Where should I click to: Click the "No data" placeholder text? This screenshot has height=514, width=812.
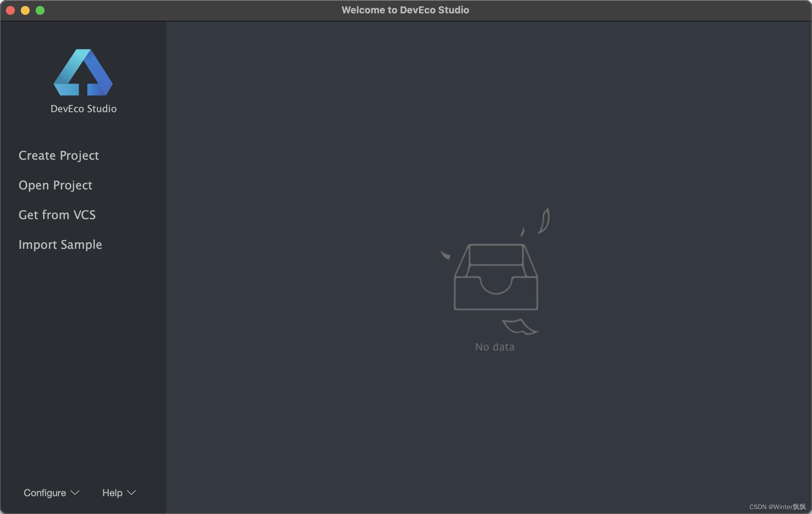[495, 347]
